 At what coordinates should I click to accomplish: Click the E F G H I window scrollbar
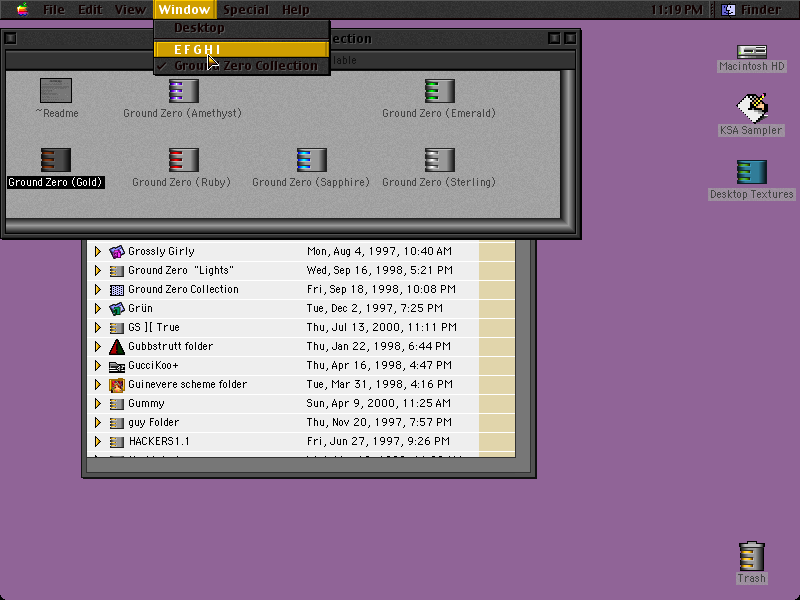(x=523, y=348)
